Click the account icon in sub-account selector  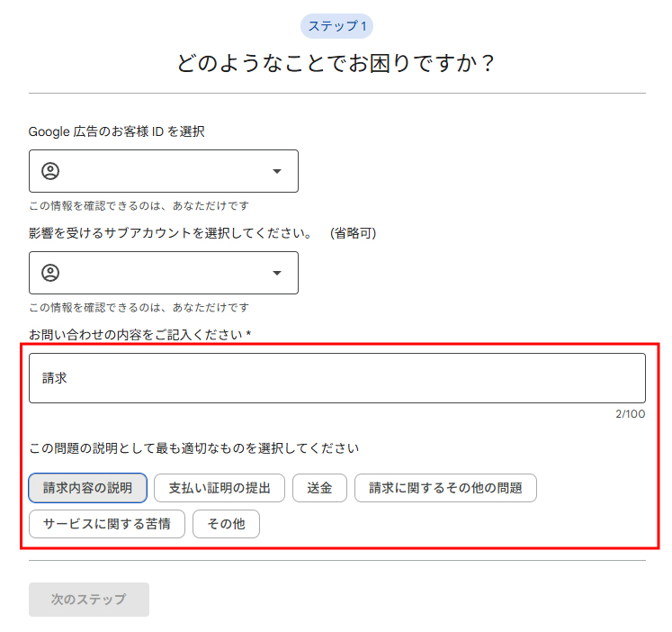[50, 273]
